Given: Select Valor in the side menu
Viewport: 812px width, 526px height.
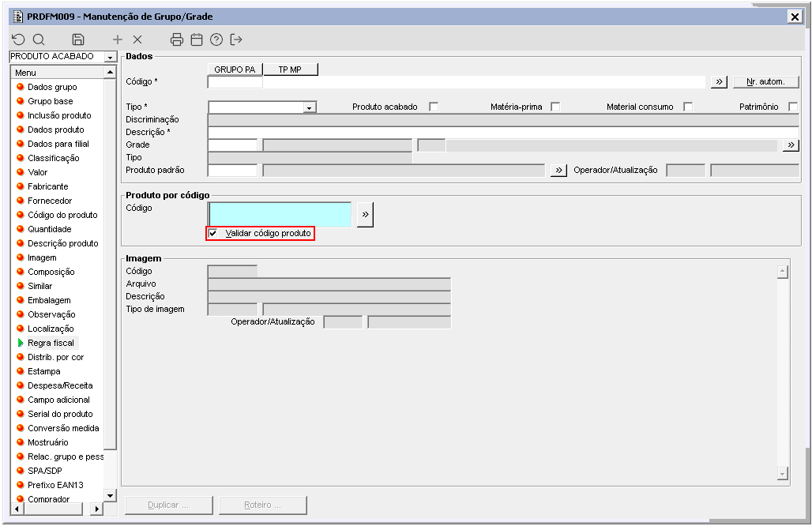Looking at the screenshot, I should [x=37, y=172].
